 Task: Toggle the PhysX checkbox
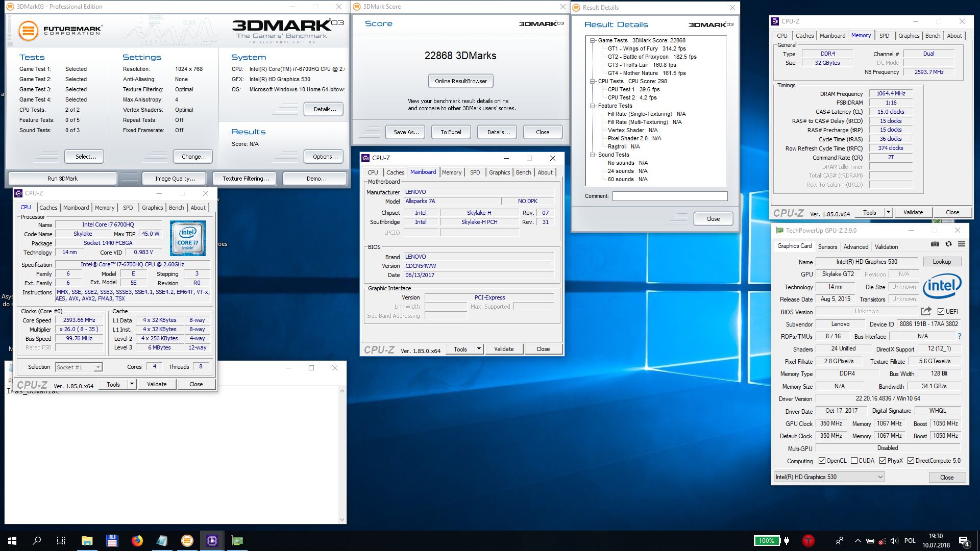pos(883,461)
